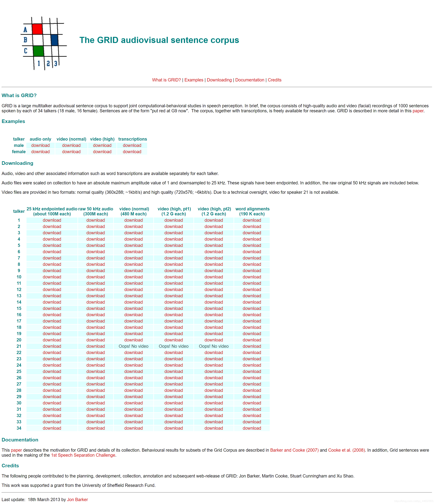This screenshot has height=504, width=435.
Task: Download talker 1 25 kHz endpointed audio
Action: 52,220
